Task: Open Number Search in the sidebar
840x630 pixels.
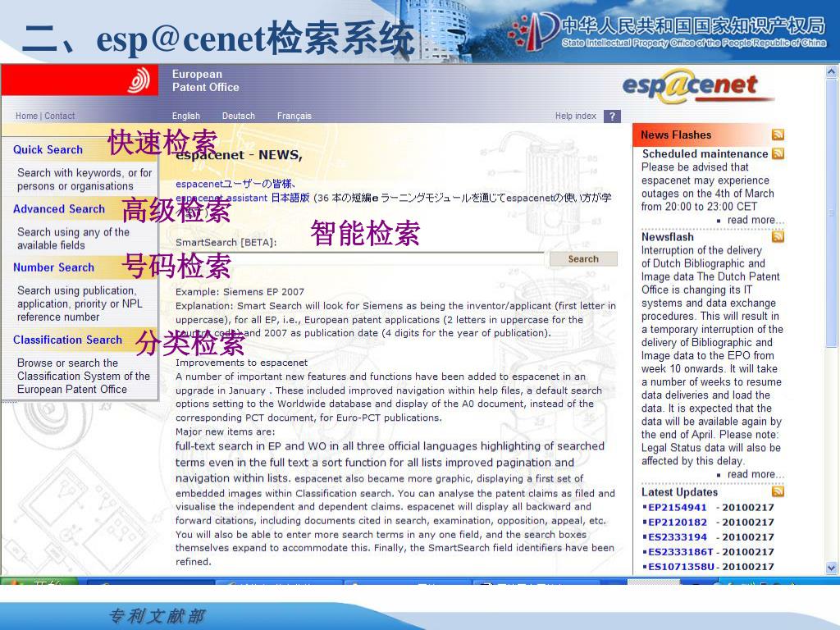Action: [x=53, y=267]
